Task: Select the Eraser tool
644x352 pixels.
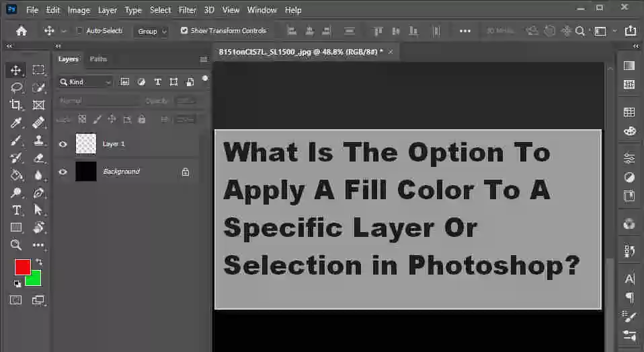Action: click(x=38, y=158)
